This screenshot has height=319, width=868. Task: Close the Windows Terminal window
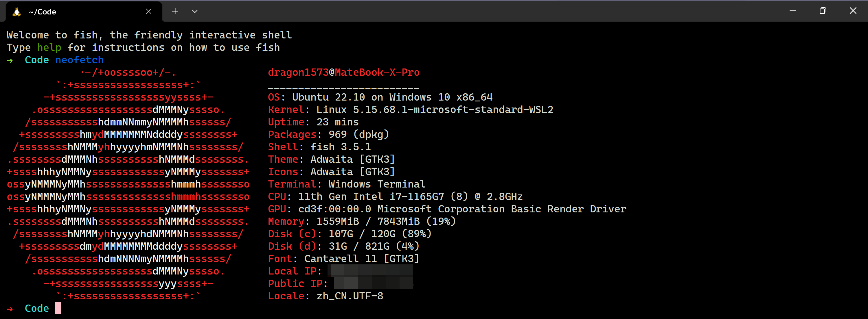pos(853,11)
